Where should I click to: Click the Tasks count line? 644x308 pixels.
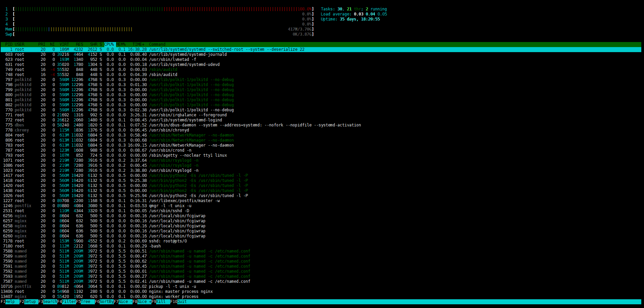[354, 9]
